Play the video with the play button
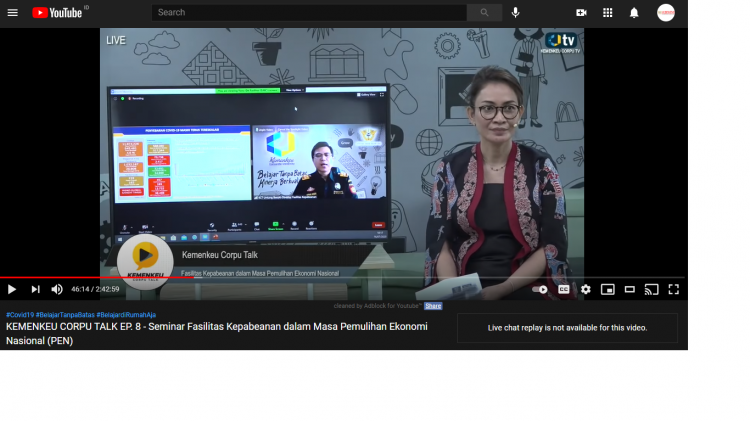 coord(12,289)
